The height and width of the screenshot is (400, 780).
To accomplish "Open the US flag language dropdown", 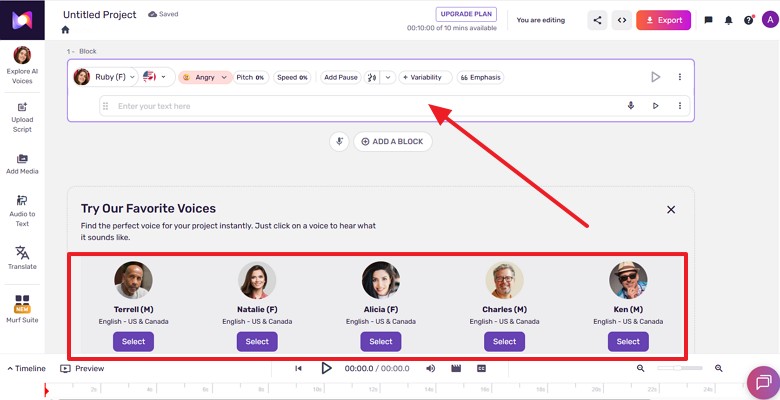I will click(x=155, y=77).
